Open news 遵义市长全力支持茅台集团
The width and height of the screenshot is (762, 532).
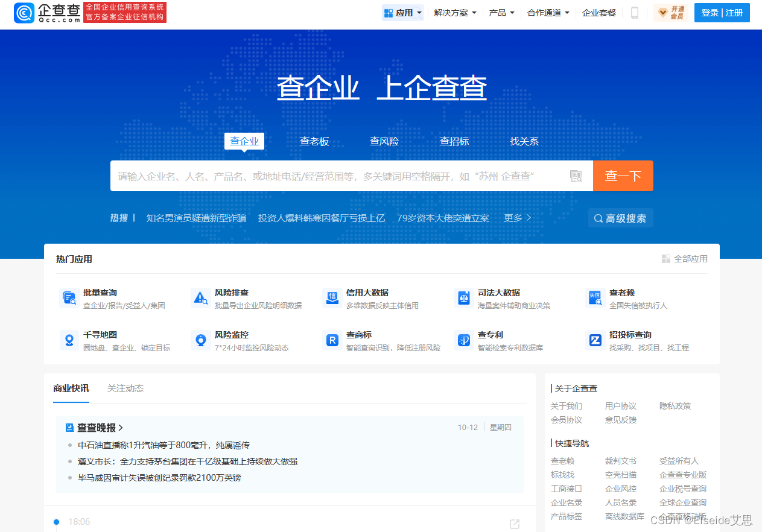click(188, 461)
